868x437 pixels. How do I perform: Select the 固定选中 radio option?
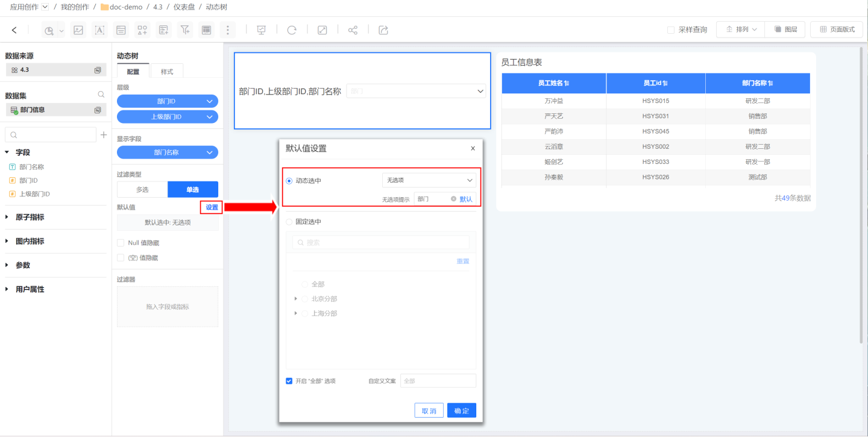pos(289,222)
